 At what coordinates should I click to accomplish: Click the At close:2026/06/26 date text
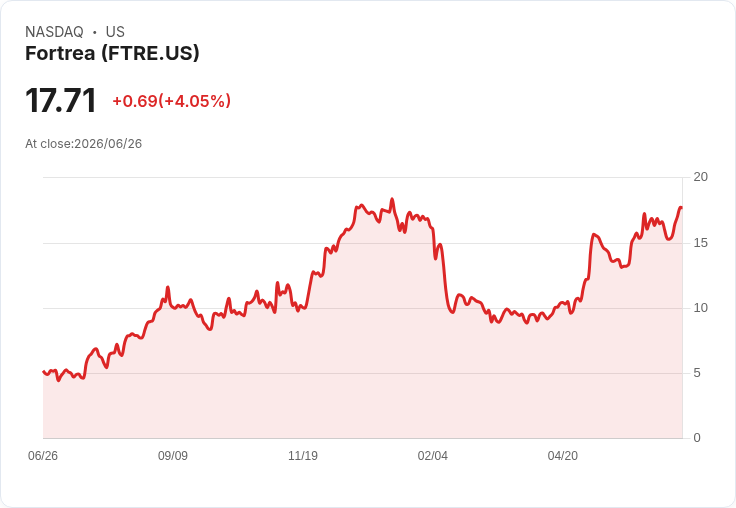tap(84, 144)
